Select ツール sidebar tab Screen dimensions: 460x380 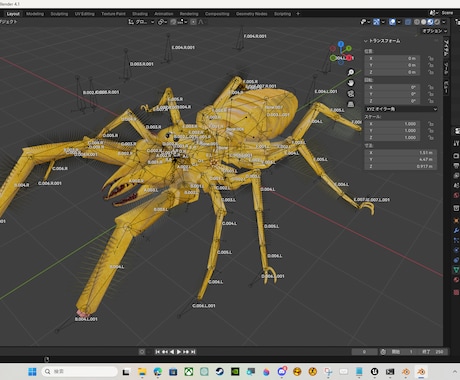pos(446,69)
